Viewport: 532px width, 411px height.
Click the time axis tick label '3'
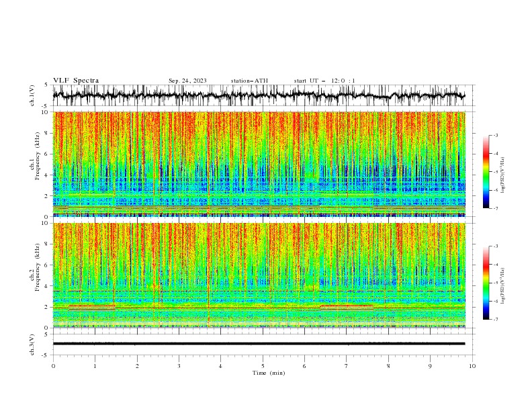pyautogui.click(x=179, y=366)
